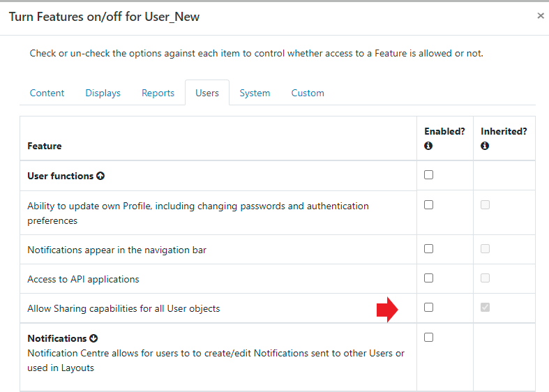This screenshot has width=549, height=392.
Task: Check Access to API applications enabled box
Action: pyautogui.click(x=428, y=278)
